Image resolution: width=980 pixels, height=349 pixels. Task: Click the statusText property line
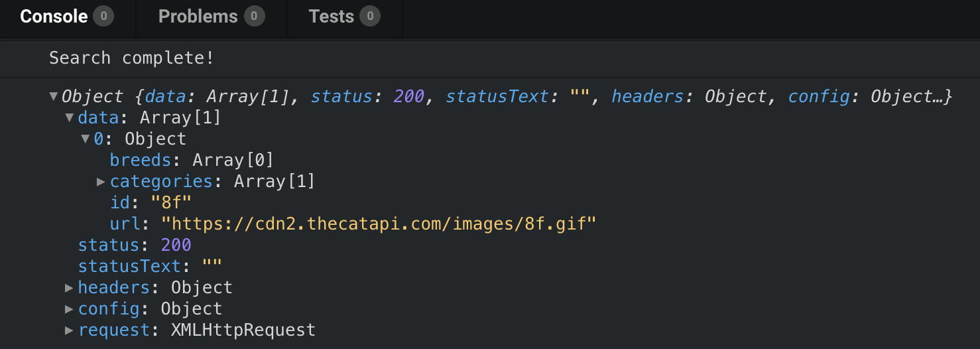point(150,266)
